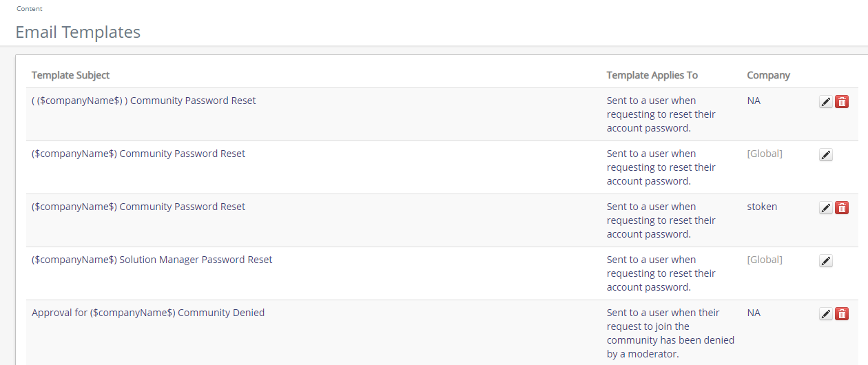Select the subject starting with double parentheses

143,101
